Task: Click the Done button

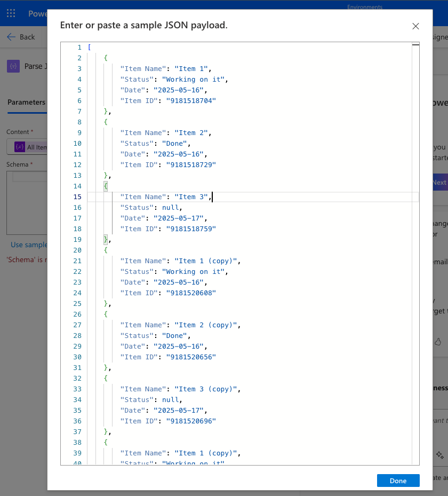Action: click(398, 481)
